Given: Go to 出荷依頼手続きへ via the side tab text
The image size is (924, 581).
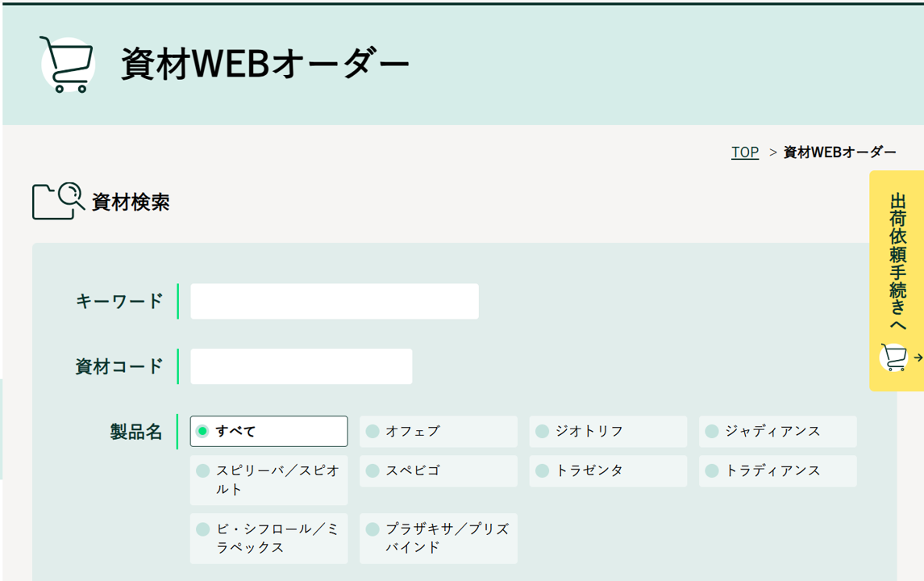Looking at the screenshot, I should pyautogui.click(x=897, y=262).
